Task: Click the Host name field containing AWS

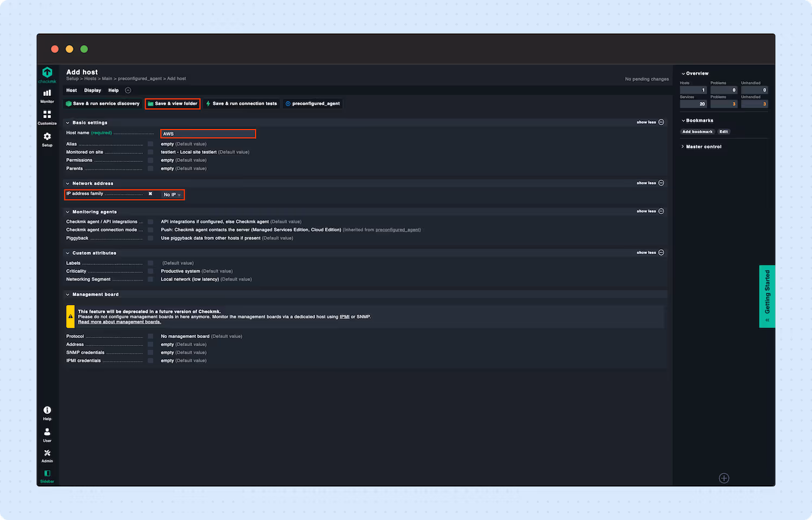Action: pos(208,133)
